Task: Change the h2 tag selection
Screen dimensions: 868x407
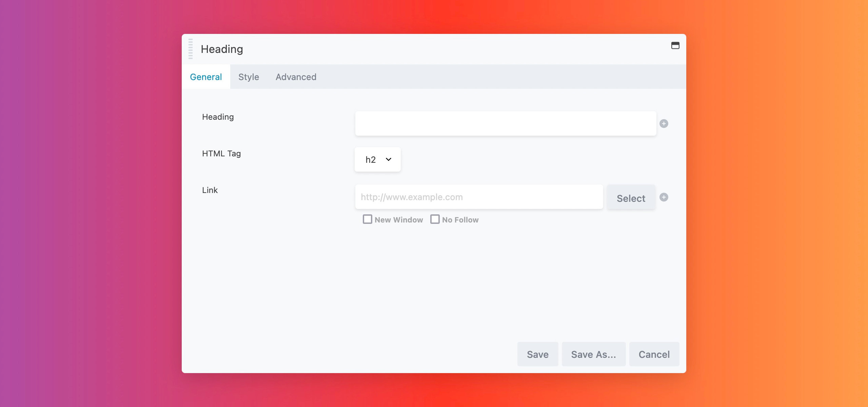Action: coord(377,159)
